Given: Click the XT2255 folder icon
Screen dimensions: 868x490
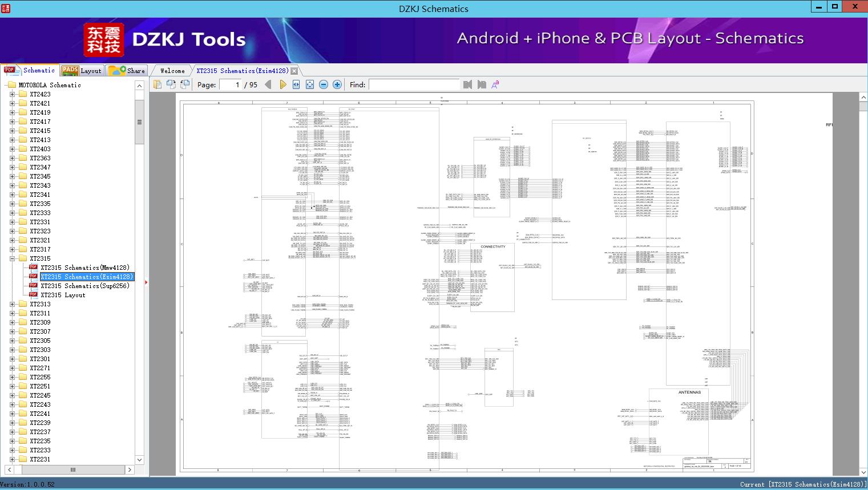Looking at the screenshot, I should point(23,377).
